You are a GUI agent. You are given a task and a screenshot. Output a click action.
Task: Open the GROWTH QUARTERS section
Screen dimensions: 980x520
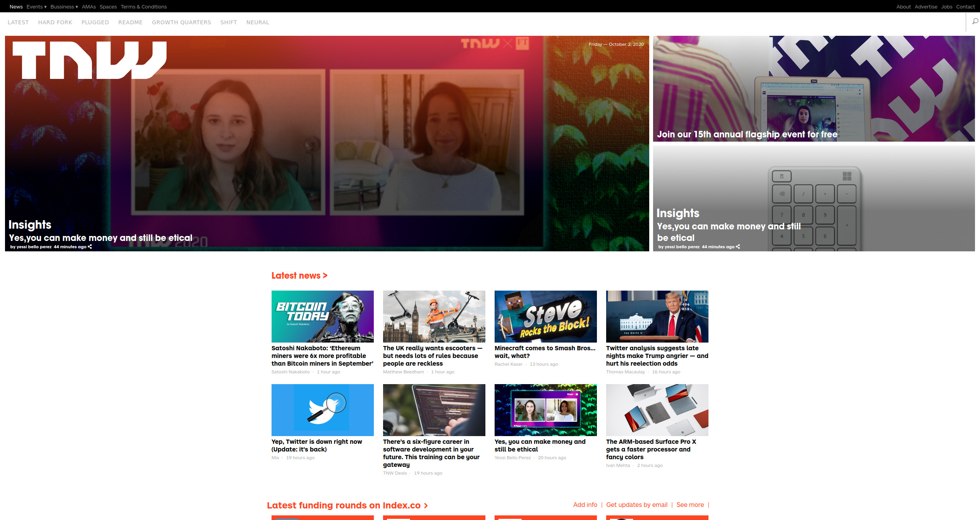tap(181, 22)
